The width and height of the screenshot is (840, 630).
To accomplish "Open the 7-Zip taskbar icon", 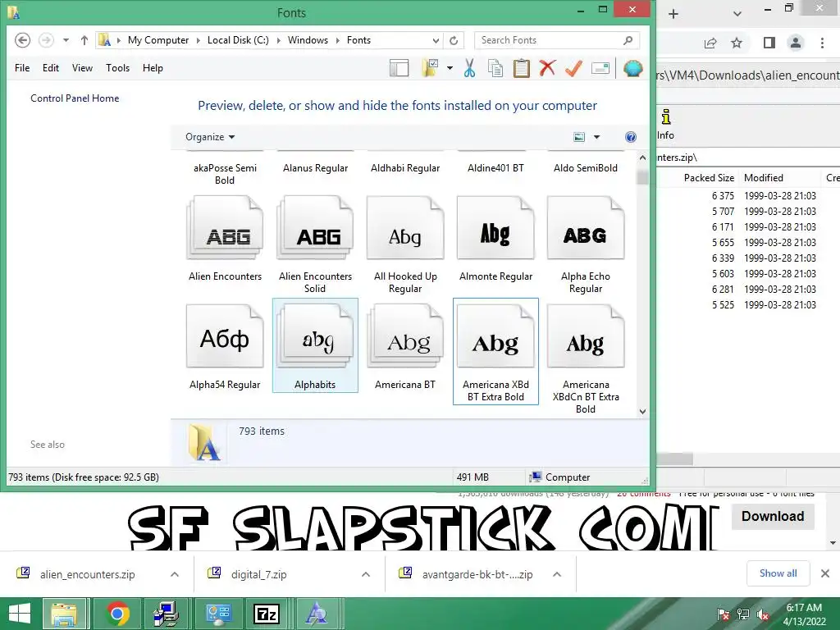I will click(267, 614).
